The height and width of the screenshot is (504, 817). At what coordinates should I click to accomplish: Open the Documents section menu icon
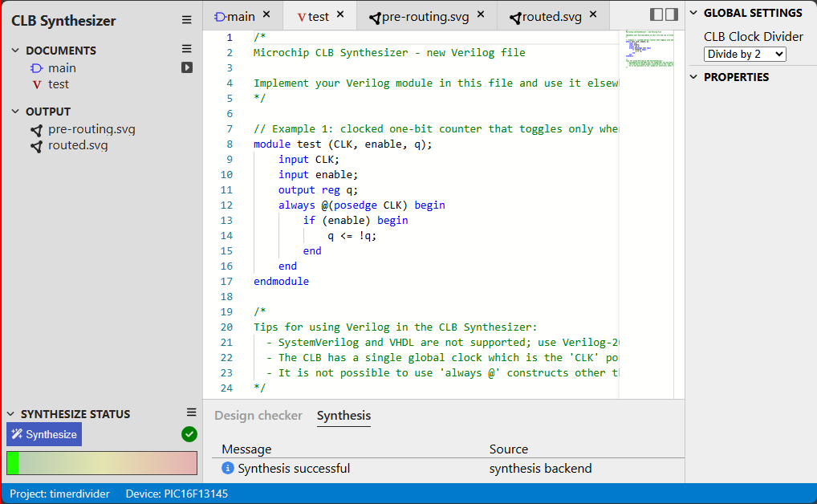click(186, 50)
